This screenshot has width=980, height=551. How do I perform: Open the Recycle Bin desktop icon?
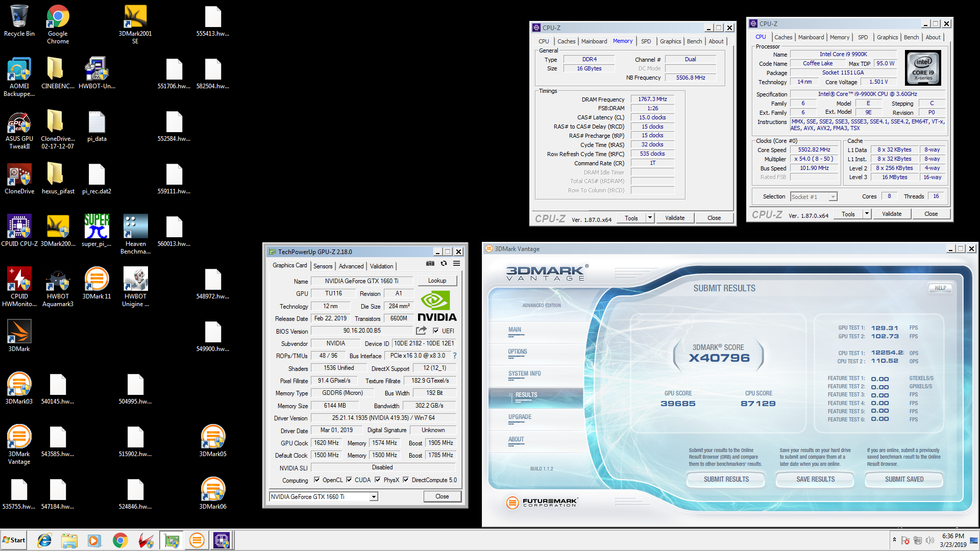[x=19, y=21]
